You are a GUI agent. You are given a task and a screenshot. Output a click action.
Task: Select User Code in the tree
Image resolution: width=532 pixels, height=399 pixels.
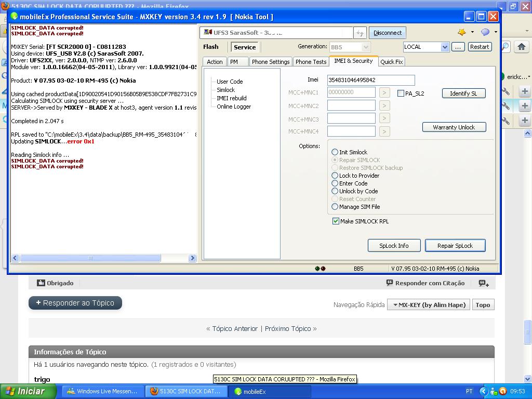click(x=230, y=82)
